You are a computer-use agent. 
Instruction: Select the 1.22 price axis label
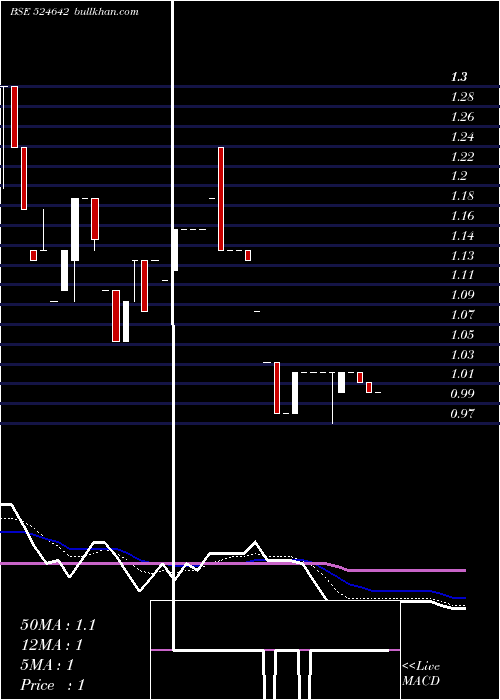coord(462,156)
